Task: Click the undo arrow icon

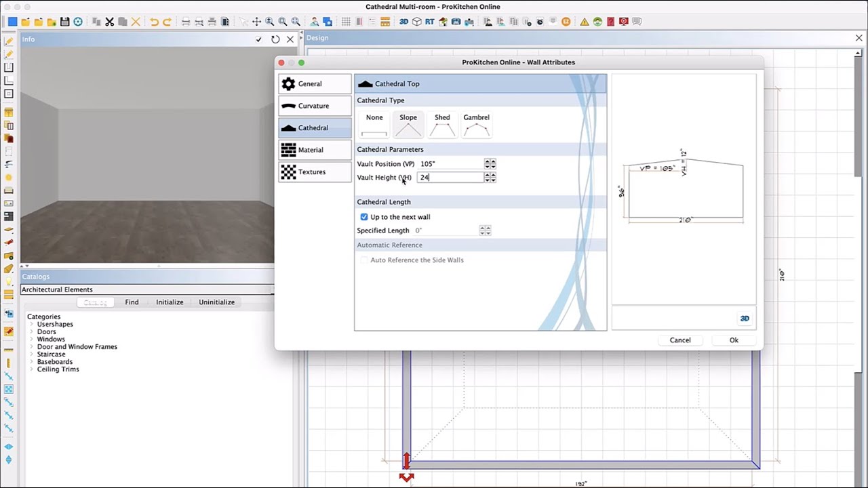Action: (x=154, y=22)
